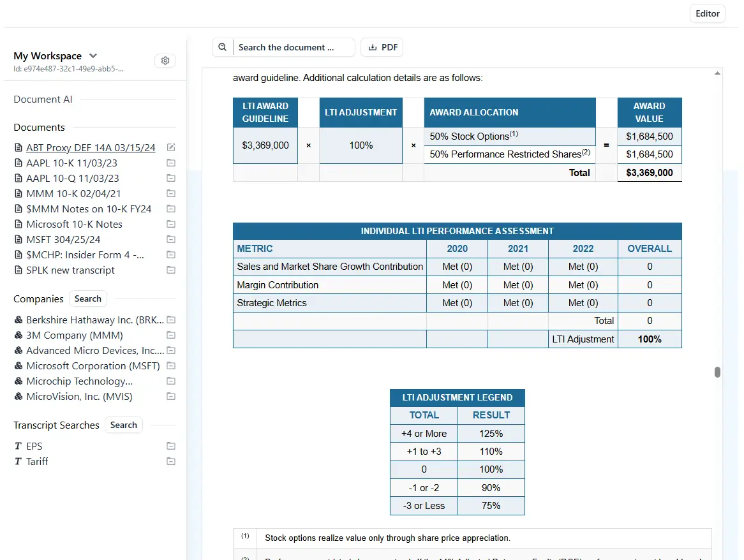
Task: Click Search button next to Transcript Searches
Action: pos(124,425)
